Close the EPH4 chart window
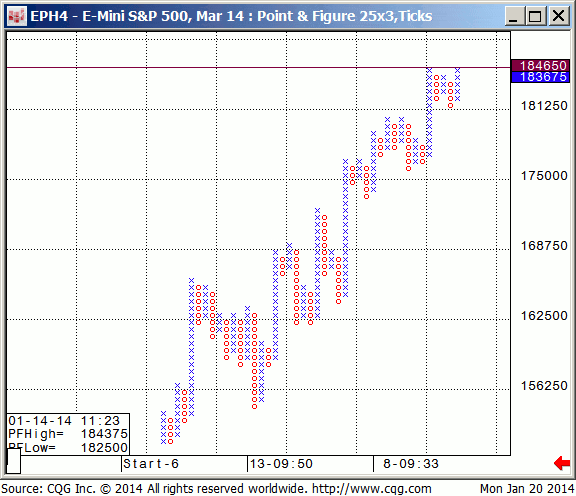This screenshot has width=576, height=496. [559, 17]
